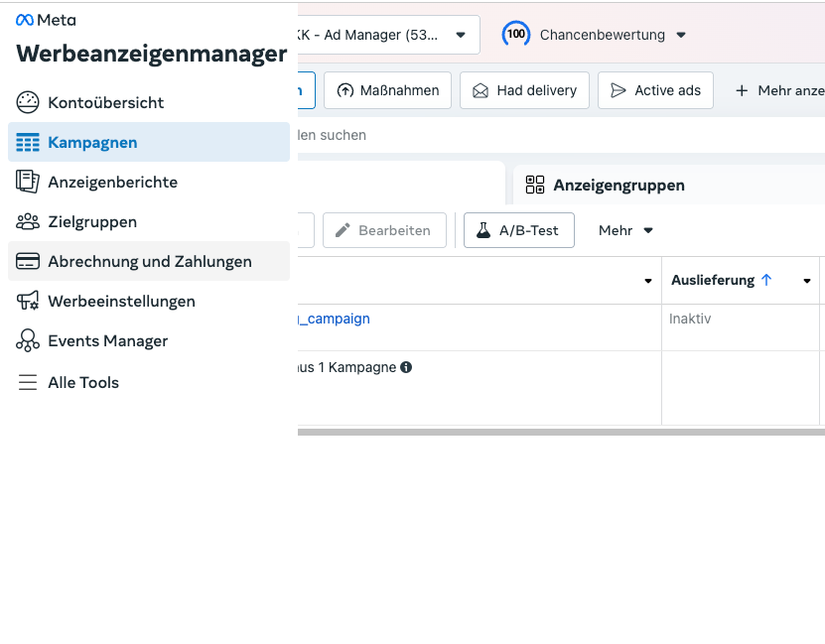Click the plus icon before Mehr anzeigen
825x644 pixels.
tap(742, 90)
